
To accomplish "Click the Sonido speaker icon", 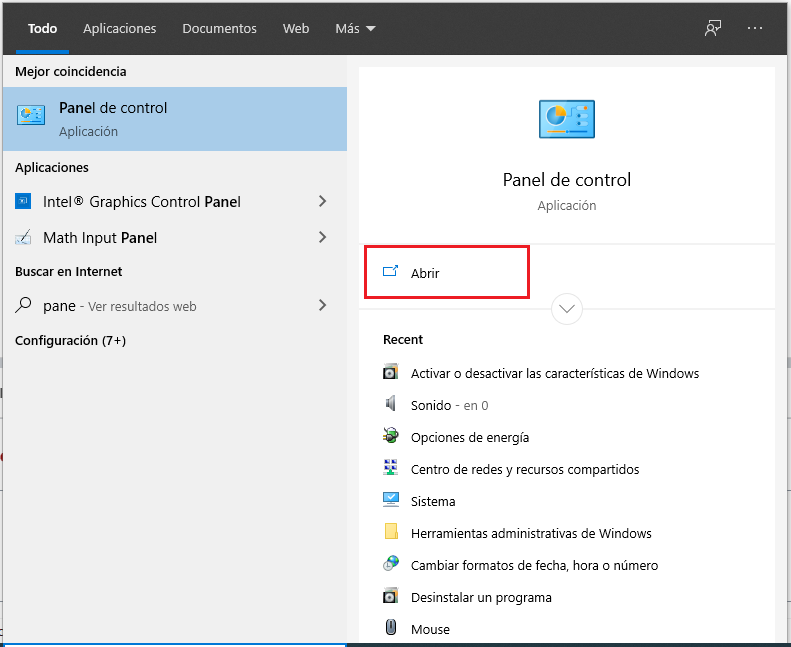I will tap(391, 404).
